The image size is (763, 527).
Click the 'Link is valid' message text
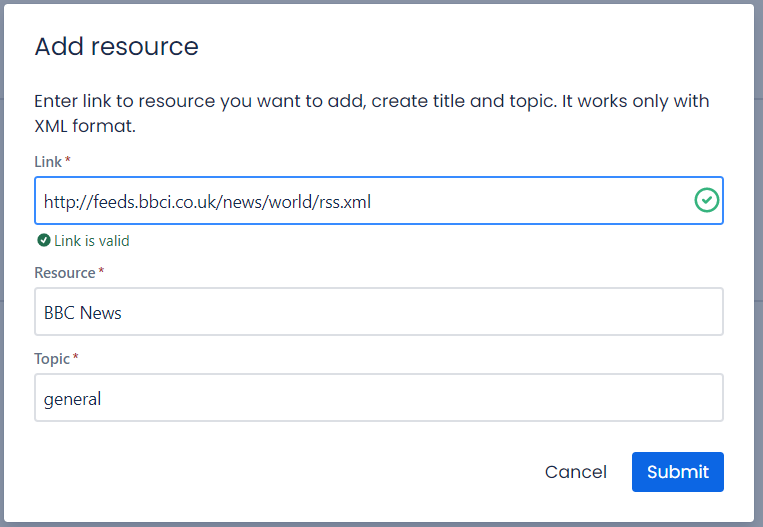pyautogui.click(x=91, y=241)
